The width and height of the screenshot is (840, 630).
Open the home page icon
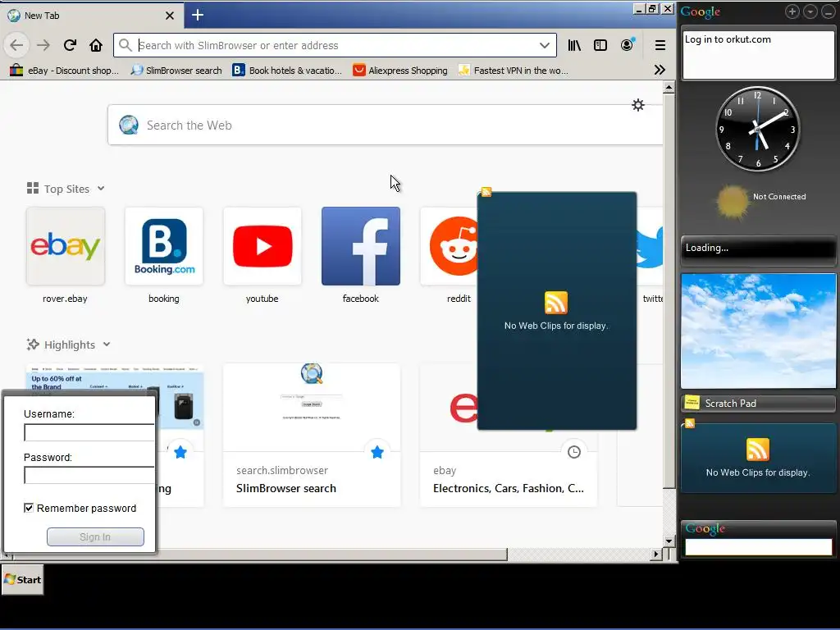96,46
